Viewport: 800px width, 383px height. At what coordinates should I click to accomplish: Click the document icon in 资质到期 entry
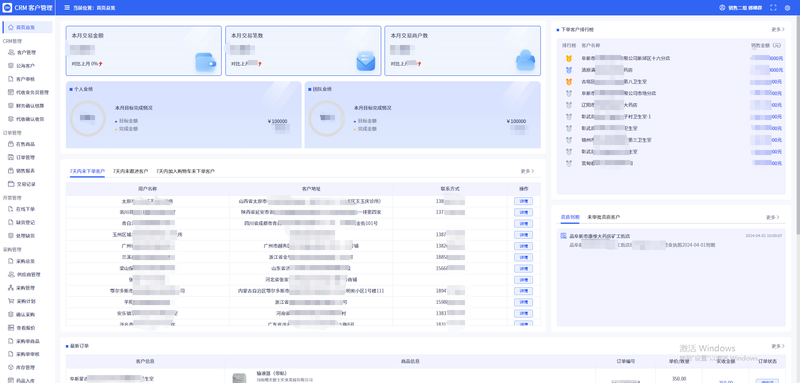(563, 236)
